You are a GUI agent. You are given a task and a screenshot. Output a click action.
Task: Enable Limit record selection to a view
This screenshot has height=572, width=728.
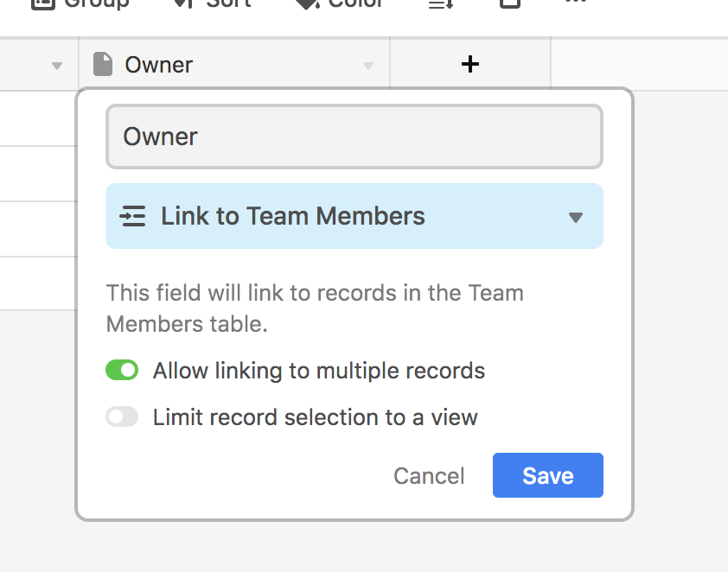pyautogui.click(x=122, y=417)
